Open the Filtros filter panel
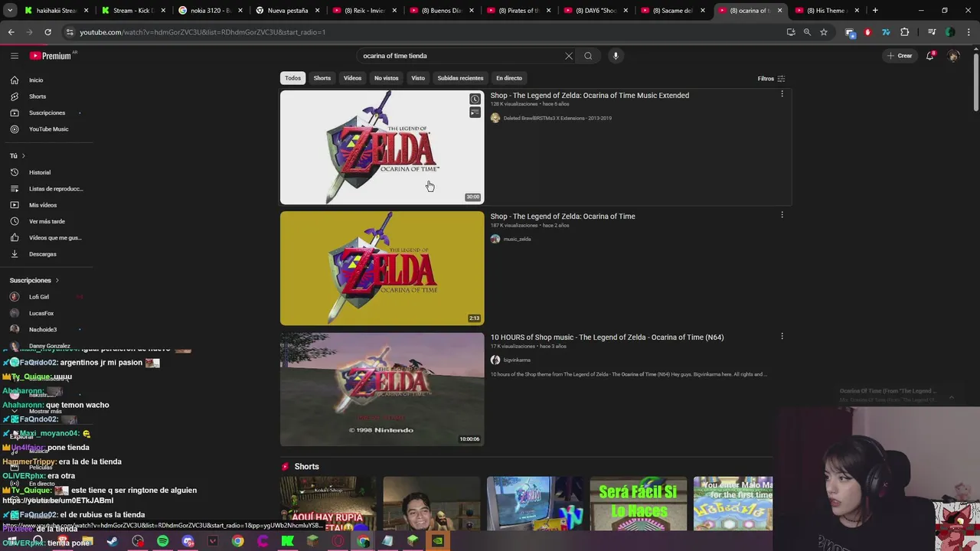This screenshot has width=980, height=551. point(771,79)
